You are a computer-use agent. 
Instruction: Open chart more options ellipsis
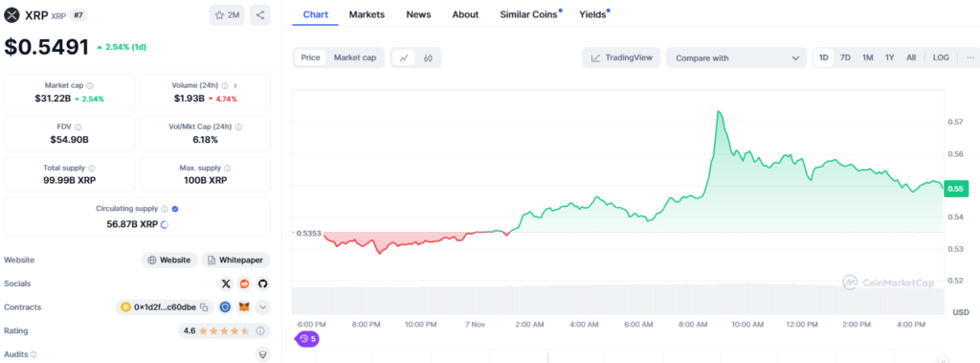click(970, 57)
